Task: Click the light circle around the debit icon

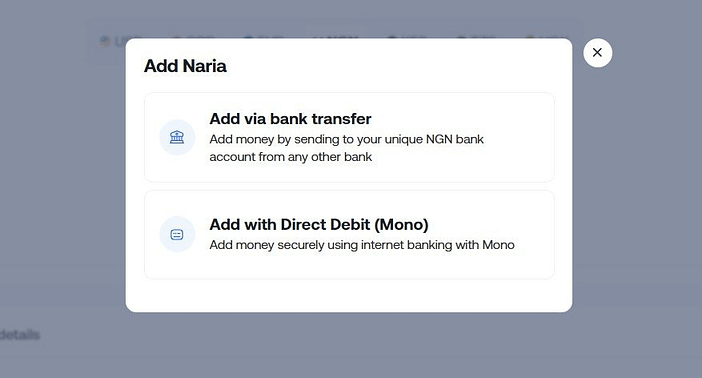Action: pyautogui.click(x=177, y=234)
